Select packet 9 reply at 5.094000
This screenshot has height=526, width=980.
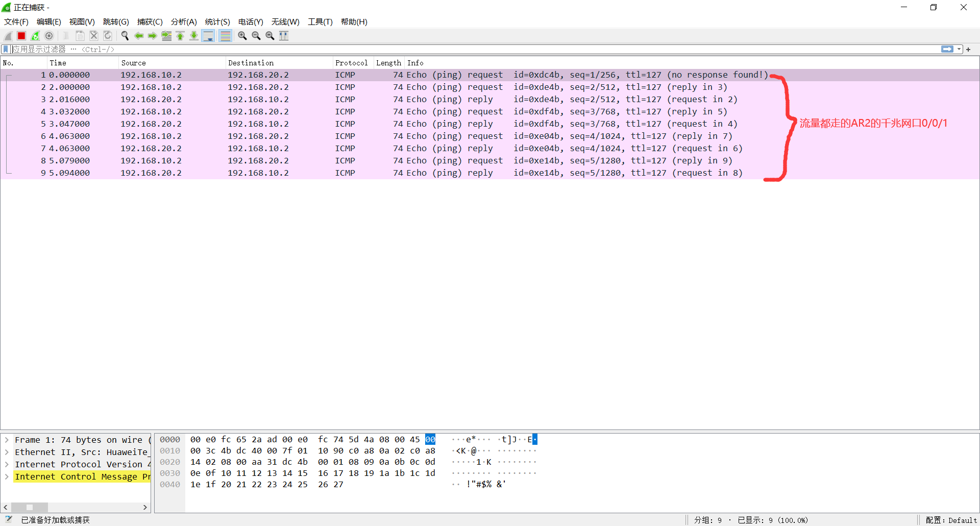click(x=490, y=173)
